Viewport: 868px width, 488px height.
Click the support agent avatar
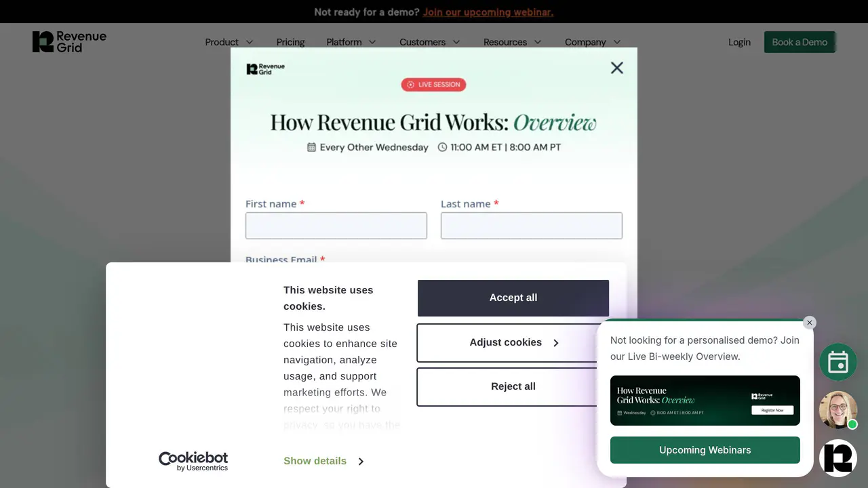pos(838,410)
